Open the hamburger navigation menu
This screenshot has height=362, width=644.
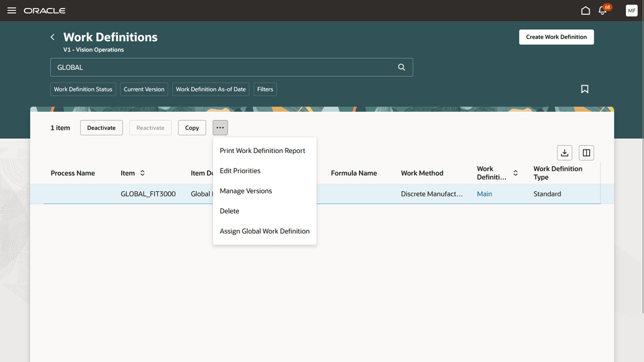click(x=12, y=11)
